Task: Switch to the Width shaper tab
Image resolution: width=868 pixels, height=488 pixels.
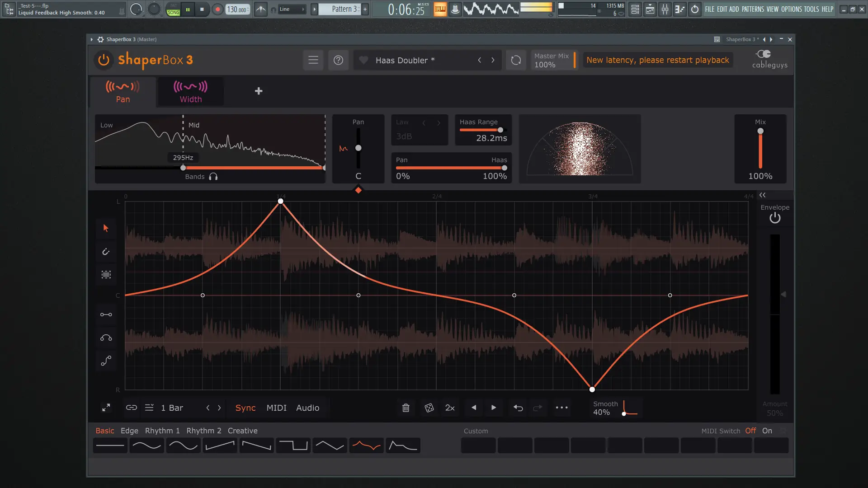Action: click(190, 92)
